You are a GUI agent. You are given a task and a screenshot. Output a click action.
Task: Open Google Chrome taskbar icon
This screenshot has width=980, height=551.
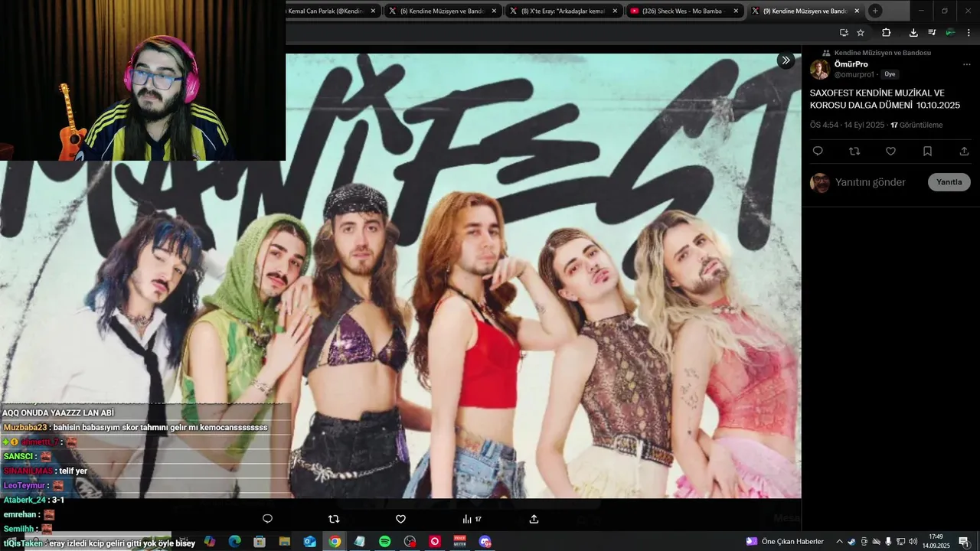pos(335,541)
